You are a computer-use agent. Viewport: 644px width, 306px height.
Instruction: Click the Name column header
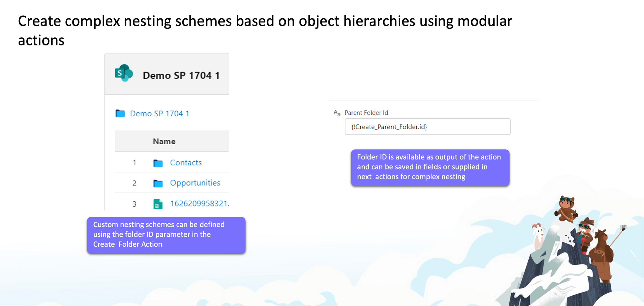(x=164, y=141)
